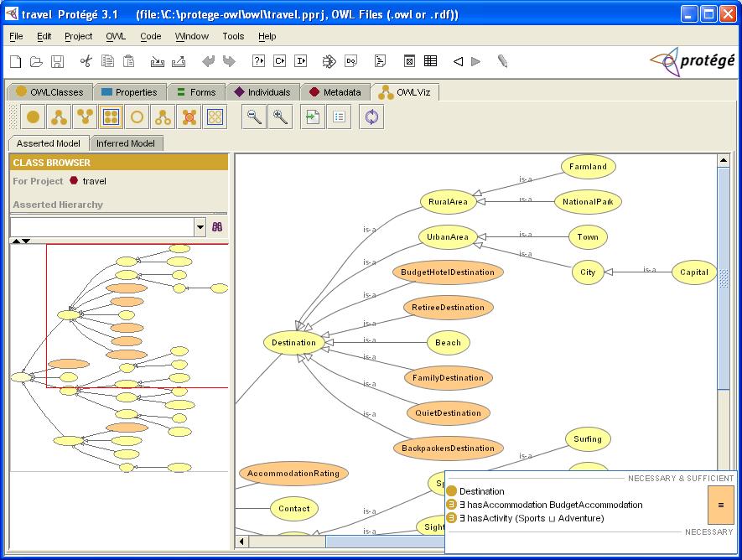The width and height of the screenshot is (742, 560).
Task: Zoom out the OWLViz graph
Action: coord(254,117)
